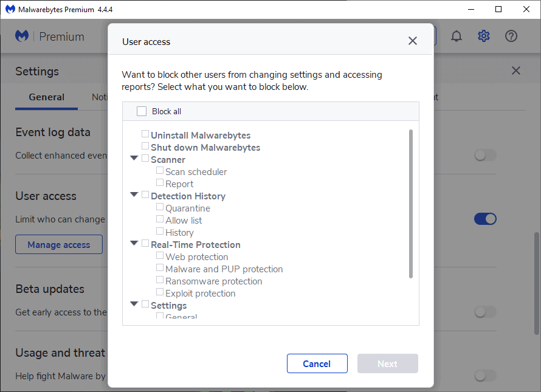Open the settings gear icon

pos(483,36)
